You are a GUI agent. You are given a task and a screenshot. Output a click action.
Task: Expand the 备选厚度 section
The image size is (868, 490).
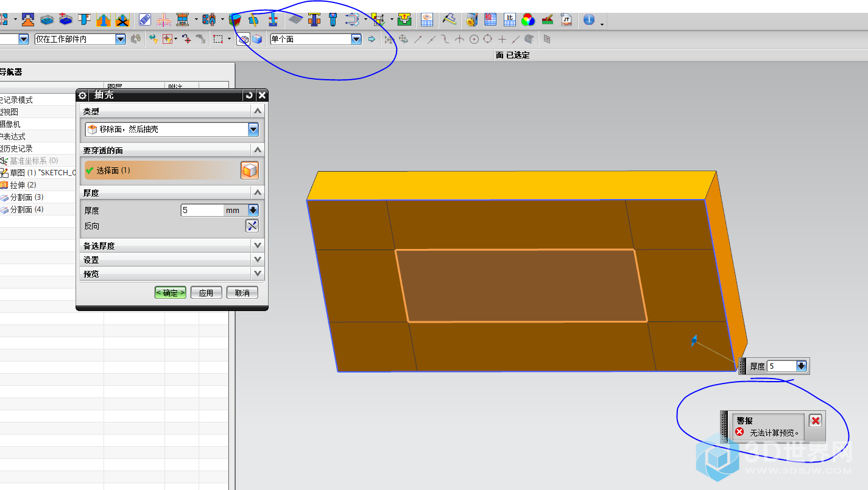click(x=258, y=245)
